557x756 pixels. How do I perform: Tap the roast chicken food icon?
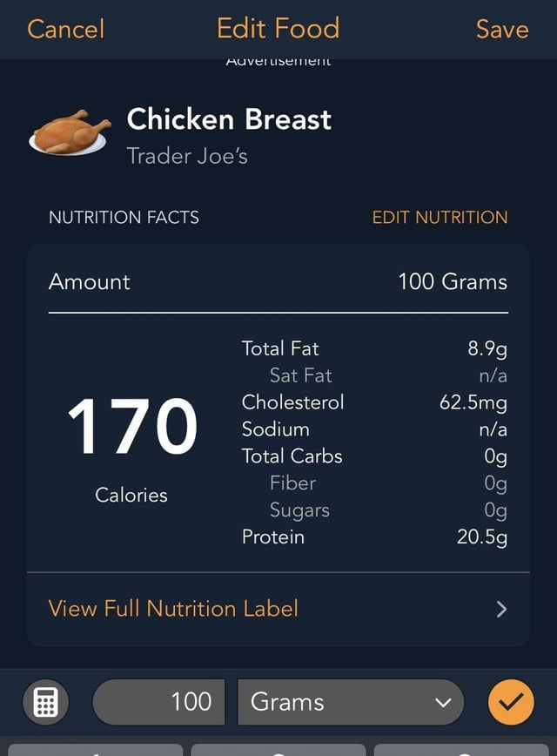click(70, 132)
